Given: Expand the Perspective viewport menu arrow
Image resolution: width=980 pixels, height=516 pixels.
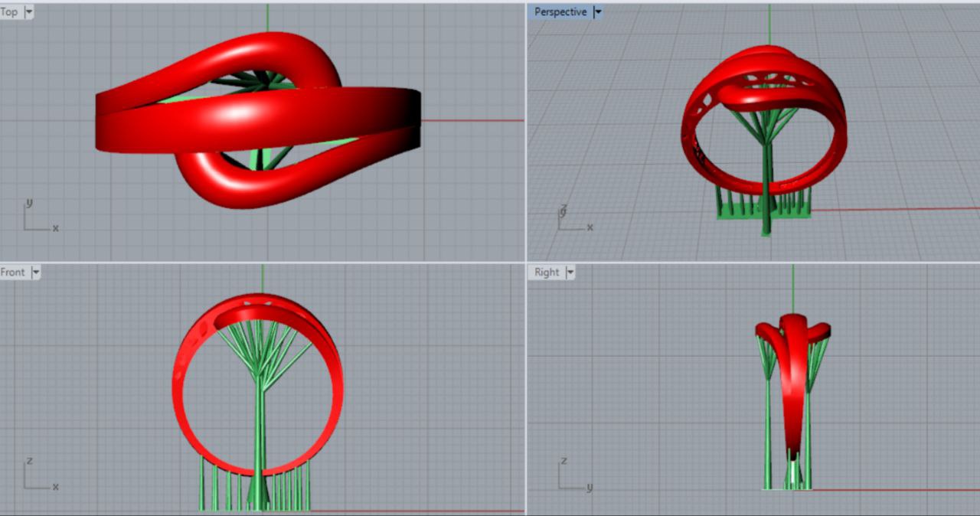Looking at the screenshot, I should coord(598,12).
